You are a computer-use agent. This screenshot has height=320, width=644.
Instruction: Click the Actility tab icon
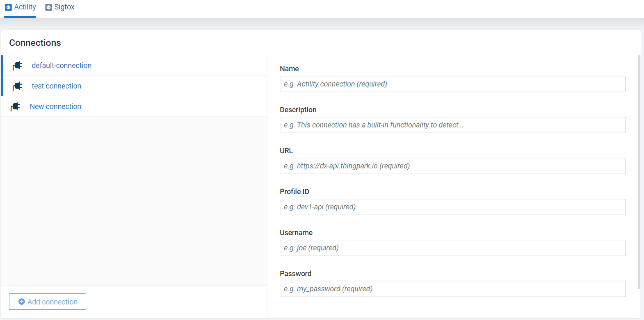click(x=8, y=7)
